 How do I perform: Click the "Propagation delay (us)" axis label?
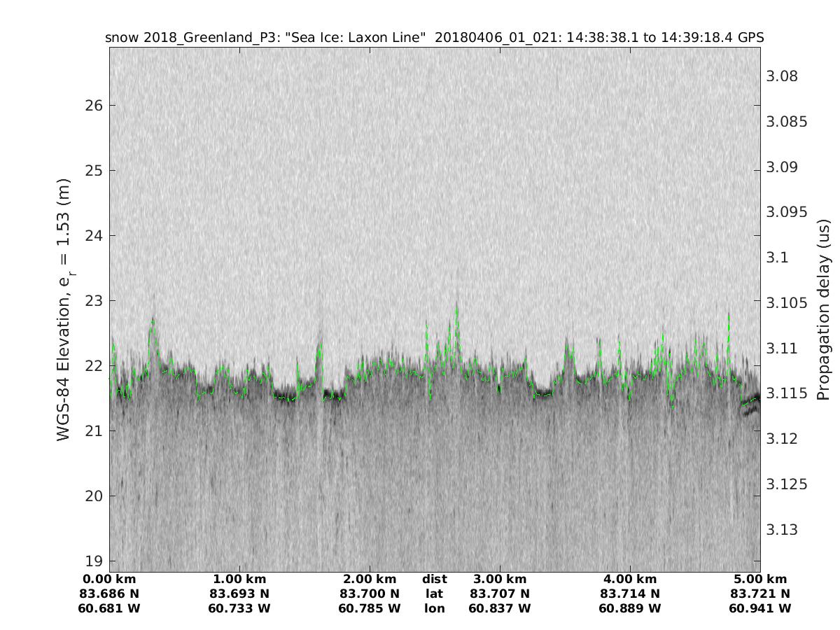(822, 309)
